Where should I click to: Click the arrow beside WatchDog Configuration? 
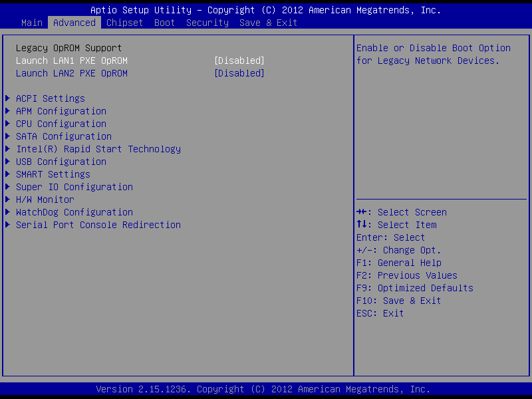pyautogui.click(x=8, y=212)
